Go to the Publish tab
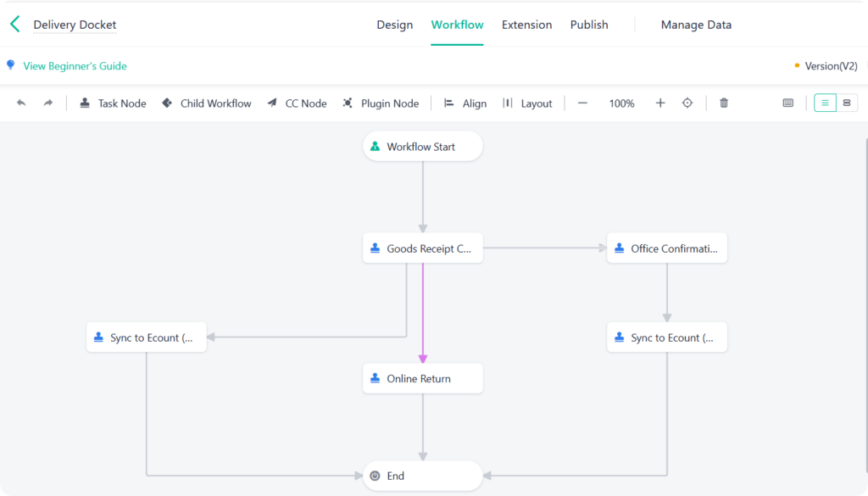 [x=589, y=25]
